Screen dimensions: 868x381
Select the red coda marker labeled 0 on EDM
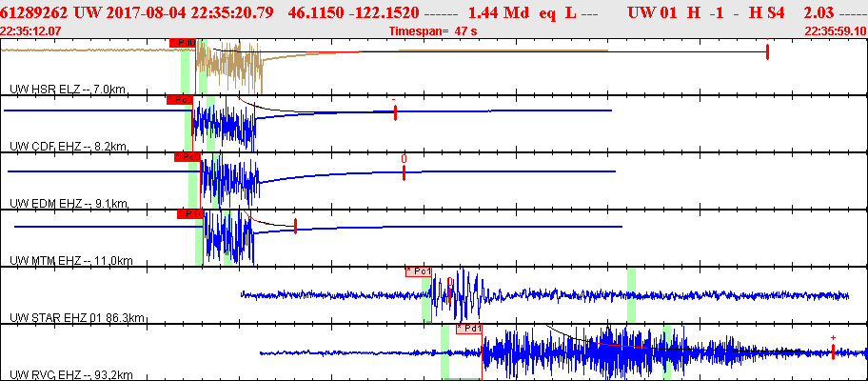pos(404,171)
